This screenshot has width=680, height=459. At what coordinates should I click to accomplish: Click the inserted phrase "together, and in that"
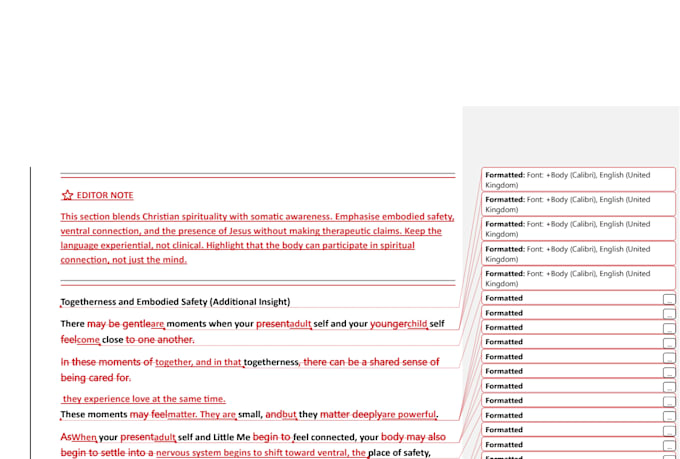[198, 362]
